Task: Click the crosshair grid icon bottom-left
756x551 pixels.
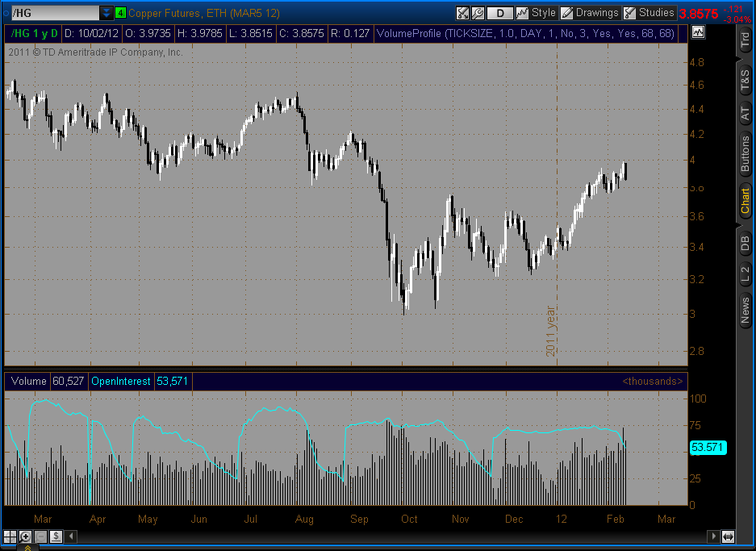Action: [10, 536]
